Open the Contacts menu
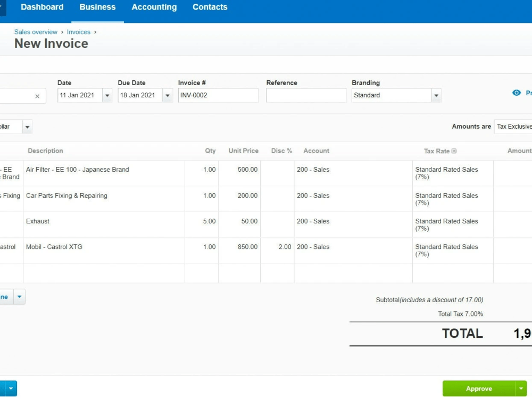The height and width of the screenshot is (399, 532). coord(210,7)
